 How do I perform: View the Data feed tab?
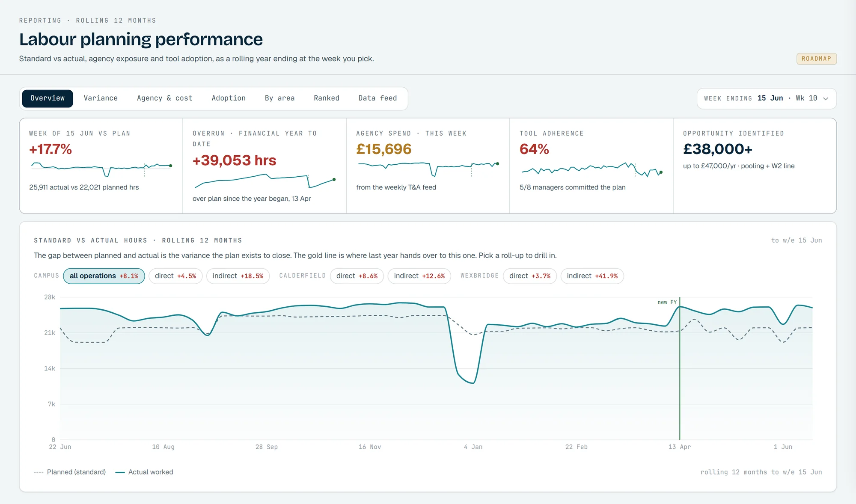[377, 98]
